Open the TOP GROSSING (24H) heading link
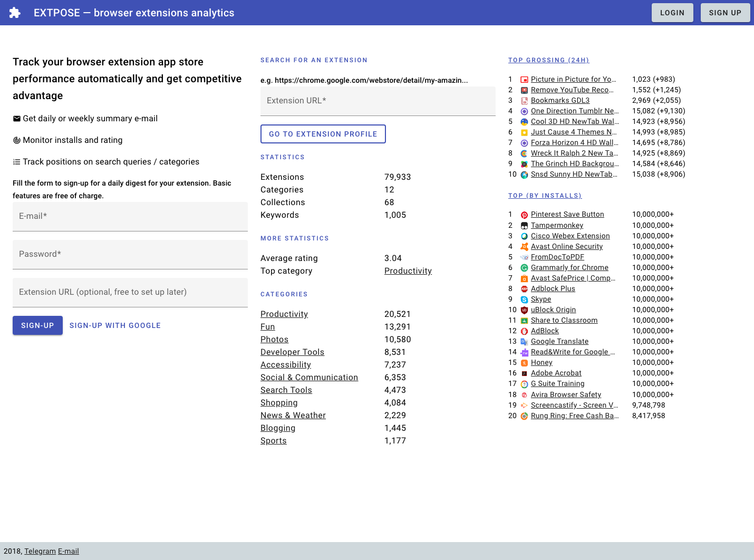The image size is (754, 560). click(549, 60)
